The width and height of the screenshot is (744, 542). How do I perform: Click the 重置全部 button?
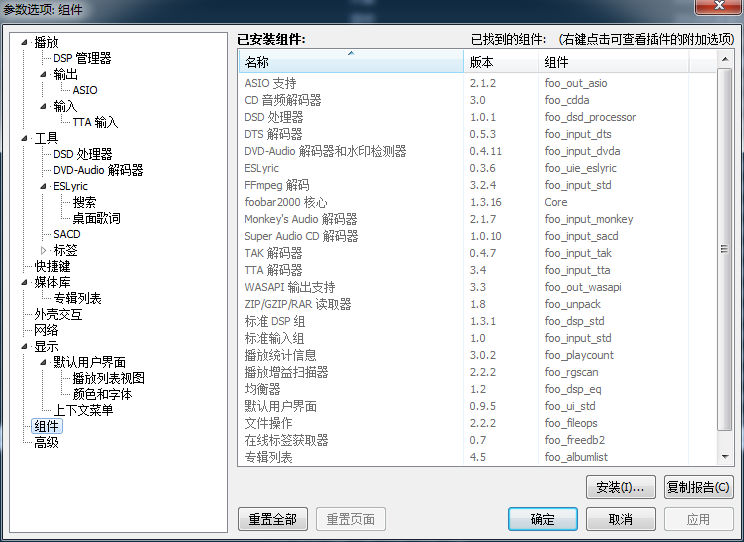coord(272,519)
